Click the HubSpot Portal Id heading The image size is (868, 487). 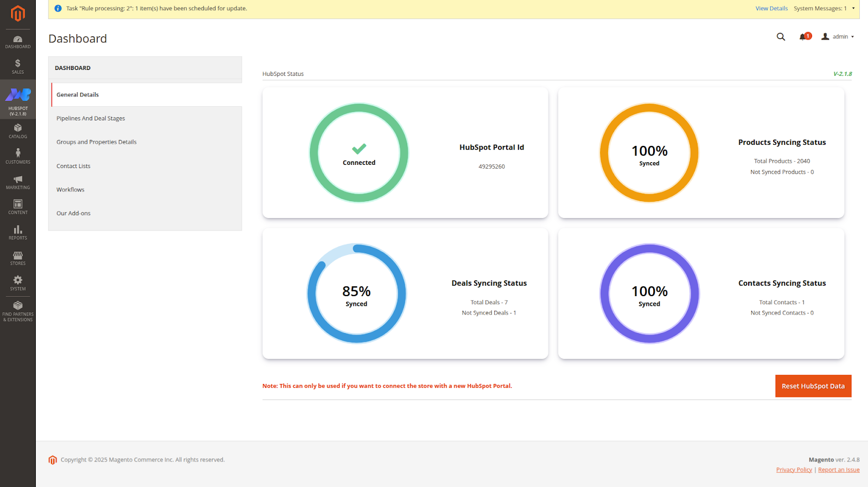click(x=492, y=147)
